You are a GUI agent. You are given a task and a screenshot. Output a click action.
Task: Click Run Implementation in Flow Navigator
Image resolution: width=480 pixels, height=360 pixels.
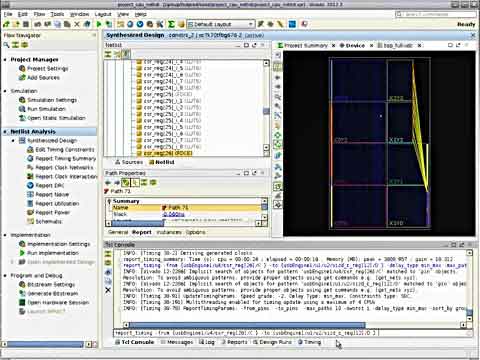pos(53,253)
